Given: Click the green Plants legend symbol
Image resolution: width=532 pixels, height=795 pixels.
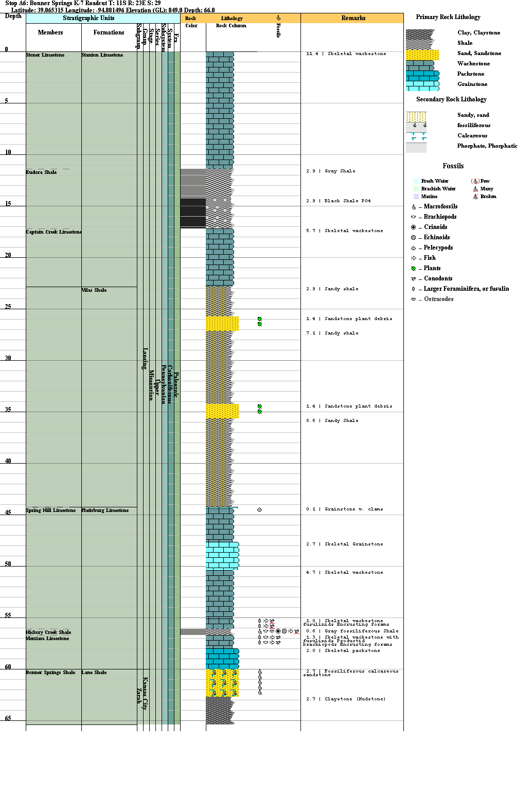Looking at the screenshot, I should point(414,269).
